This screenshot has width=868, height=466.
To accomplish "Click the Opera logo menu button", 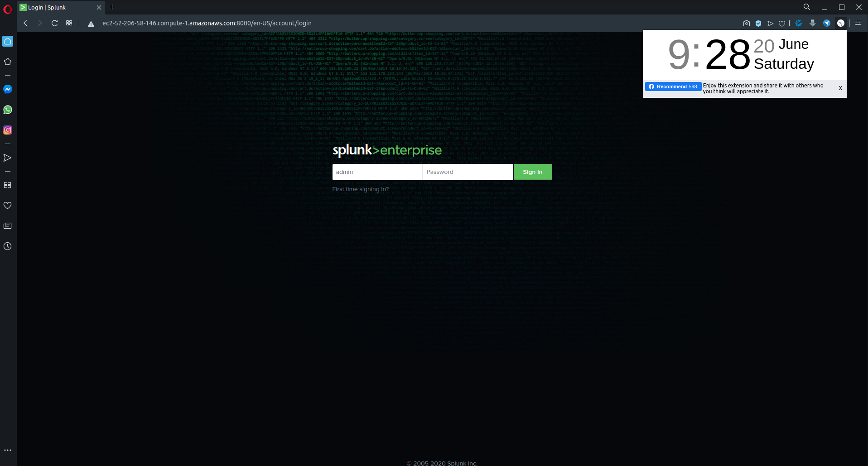I will [x=8, y=10].
